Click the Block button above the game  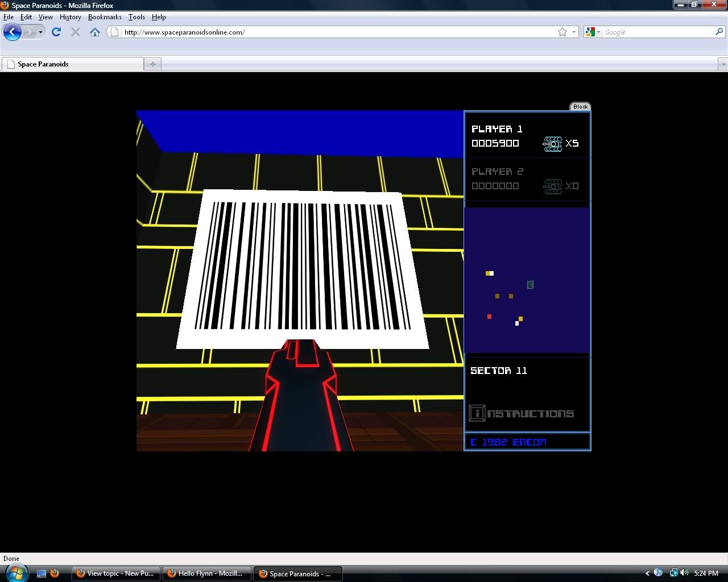point(580,106)
